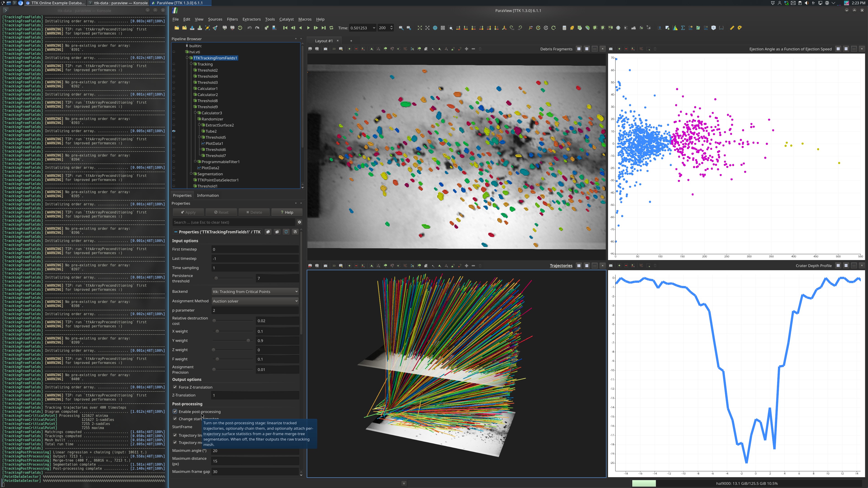This screenshot has width=868, height=488.
Task: Open the Backend dropdown
Action: click(x=255, y=291)
